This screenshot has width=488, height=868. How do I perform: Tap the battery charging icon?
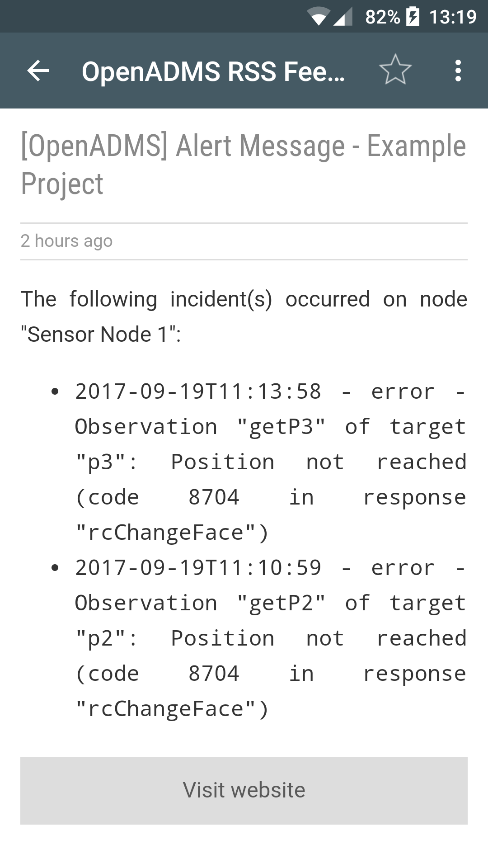[x=413, y=17]
